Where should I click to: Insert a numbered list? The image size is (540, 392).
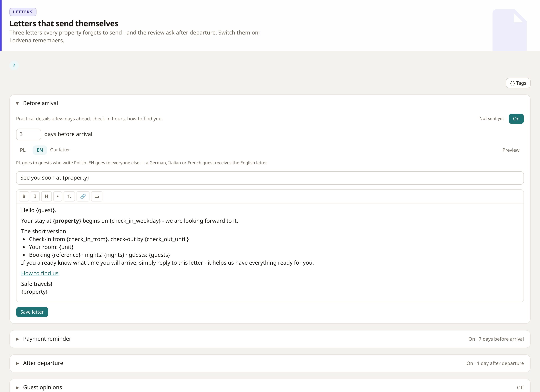click(69, 196)
